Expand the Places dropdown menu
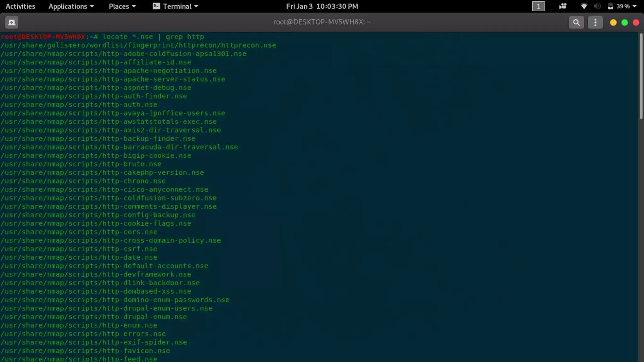Screen dimensions: 644x362 pos(122,6)
